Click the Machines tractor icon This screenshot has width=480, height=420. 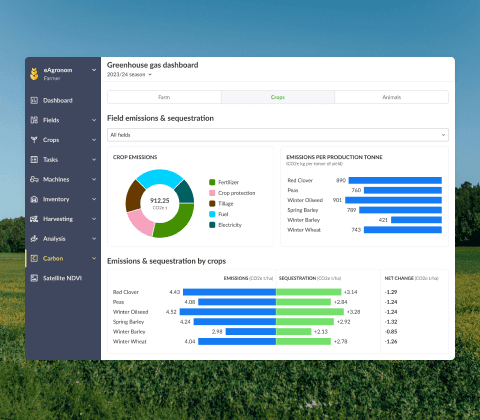coord(34,179)
